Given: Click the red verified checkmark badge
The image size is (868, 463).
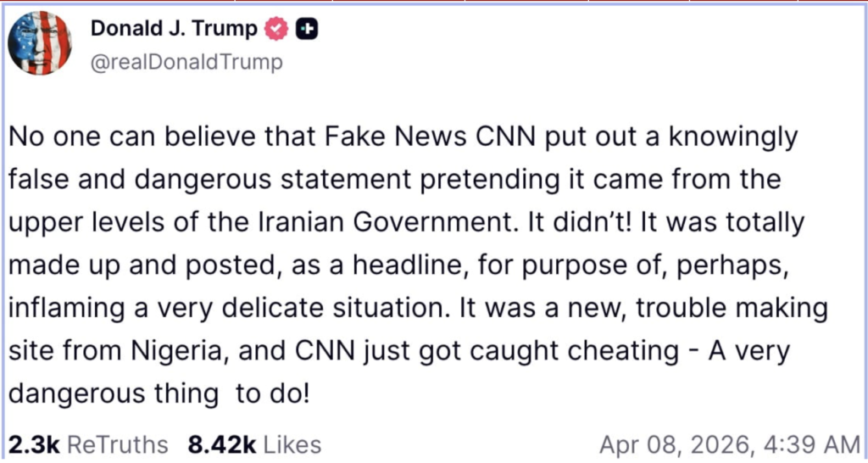Looking at the screenshot, I should click(x=276, y=29).
